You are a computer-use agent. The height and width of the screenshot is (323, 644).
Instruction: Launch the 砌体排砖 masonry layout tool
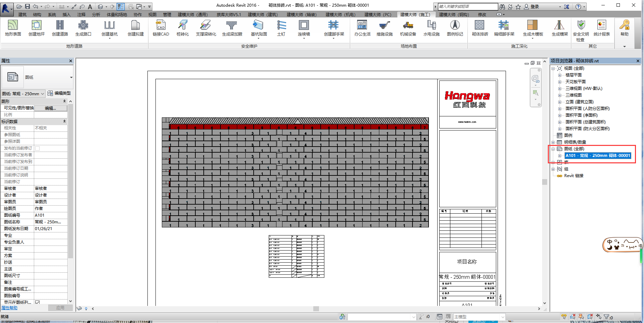(480, 28)
